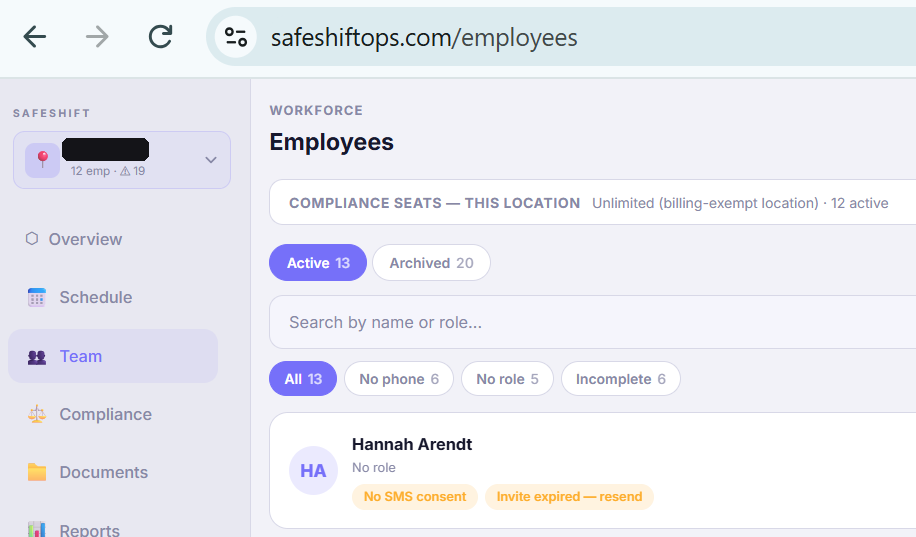Click the Overview hexagon icon
Viewport: 916px width, 537px height.
point(32,238)
